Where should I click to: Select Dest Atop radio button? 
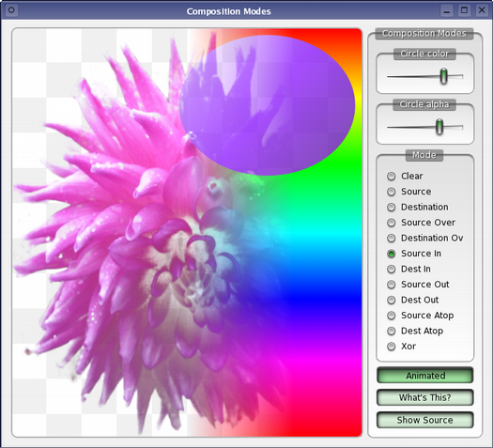415,331
